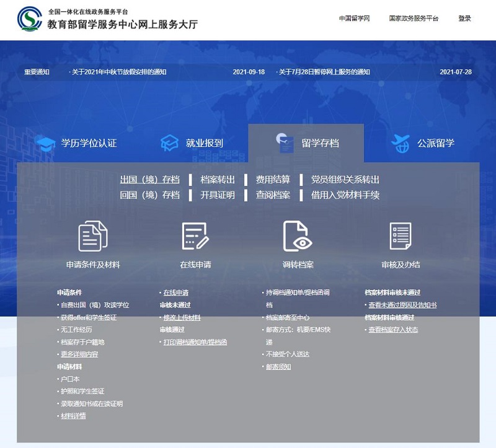Open 中国留学网 in the top navigation

[x=354, y=19]
